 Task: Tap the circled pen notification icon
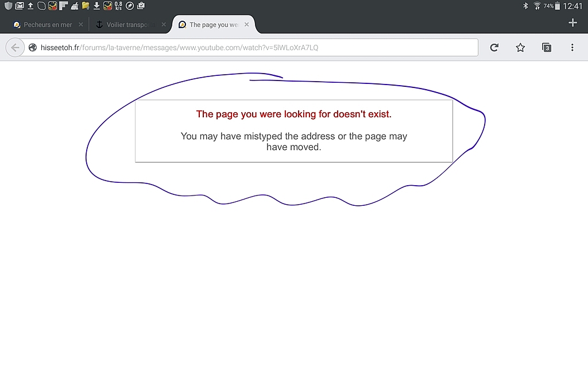tap(130, 6)
